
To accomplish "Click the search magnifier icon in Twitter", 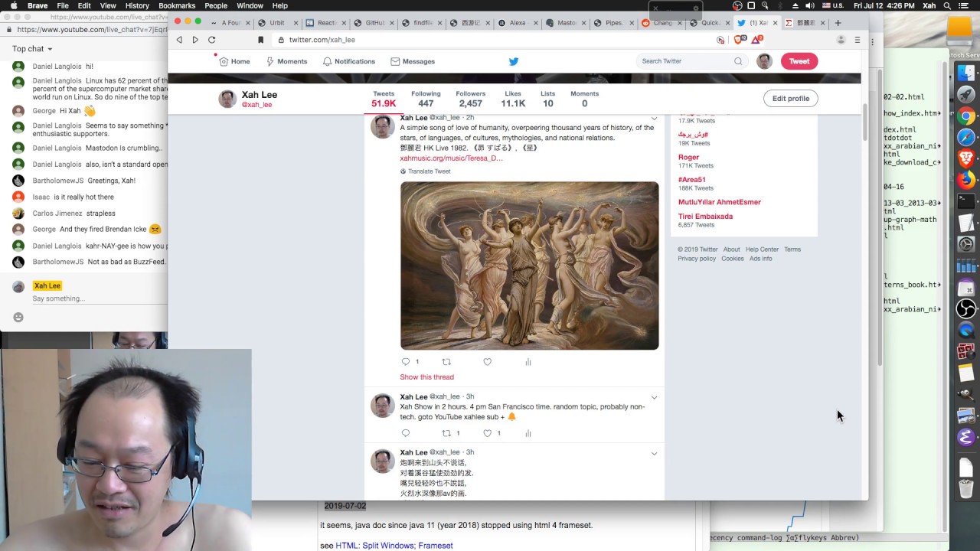I will (x=738, y=61).
